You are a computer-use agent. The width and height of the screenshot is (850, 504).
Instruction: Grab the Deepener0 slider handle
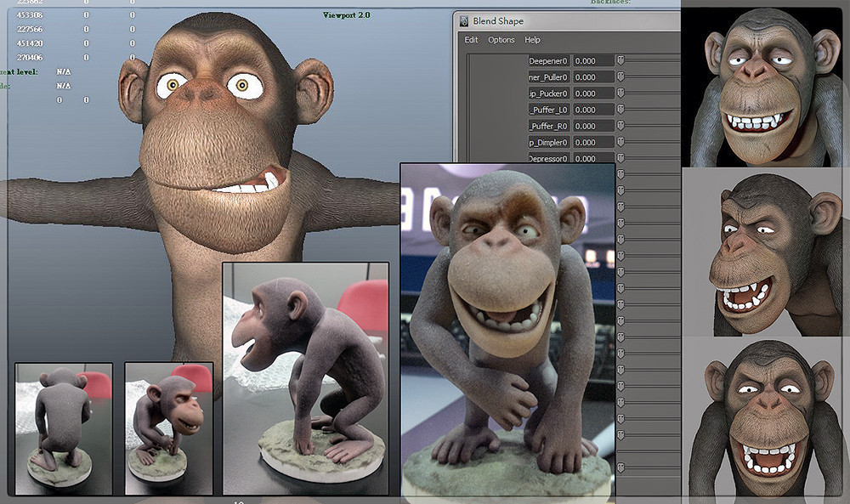coord(620,60)
